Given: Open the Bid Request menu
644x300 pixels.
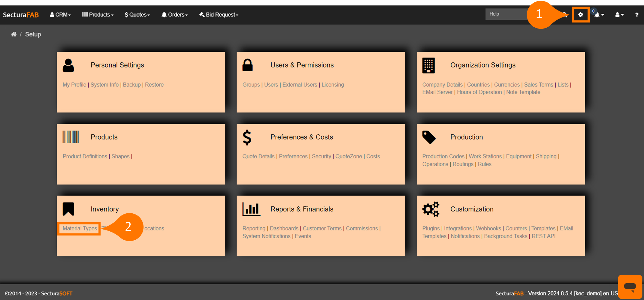Looking at the screenshot, I should point(219,15).
